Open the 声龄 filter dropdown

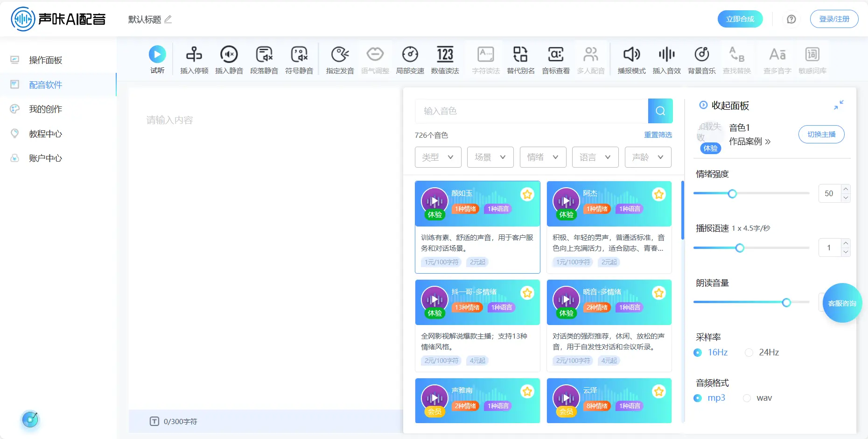(x=647, y=157)
